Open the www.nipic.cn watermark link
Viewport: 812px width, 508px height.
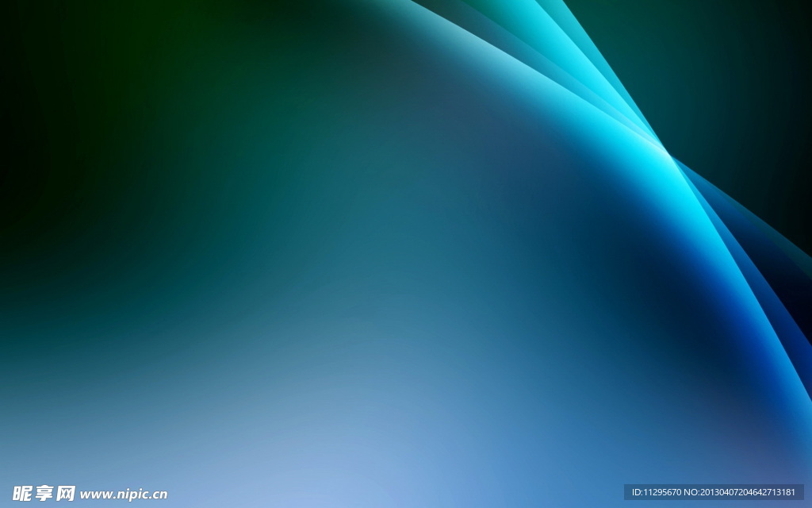point(124,494)
